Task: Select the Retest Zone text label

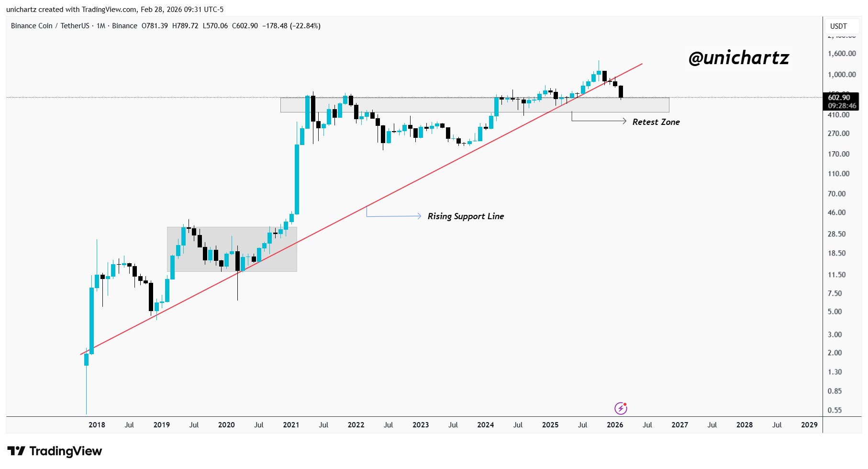Action: (656, 122)
